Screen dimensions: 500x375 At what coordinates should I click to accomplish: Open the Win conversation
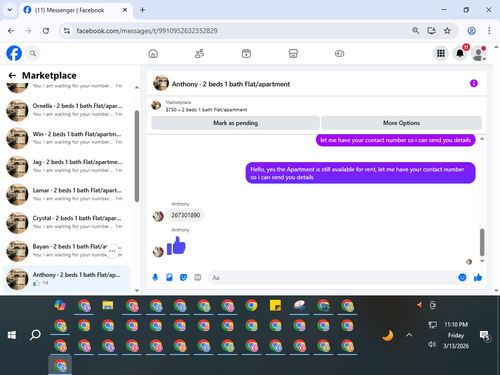point(67,138)
